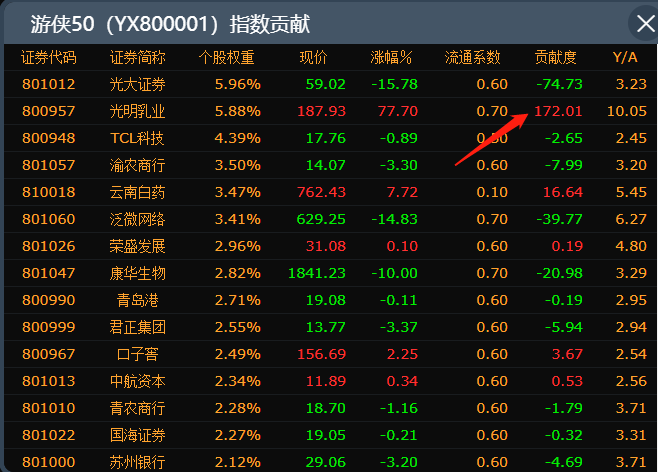
Task: Click 泛微网络 stock name
Action: (x=138, y=219)
